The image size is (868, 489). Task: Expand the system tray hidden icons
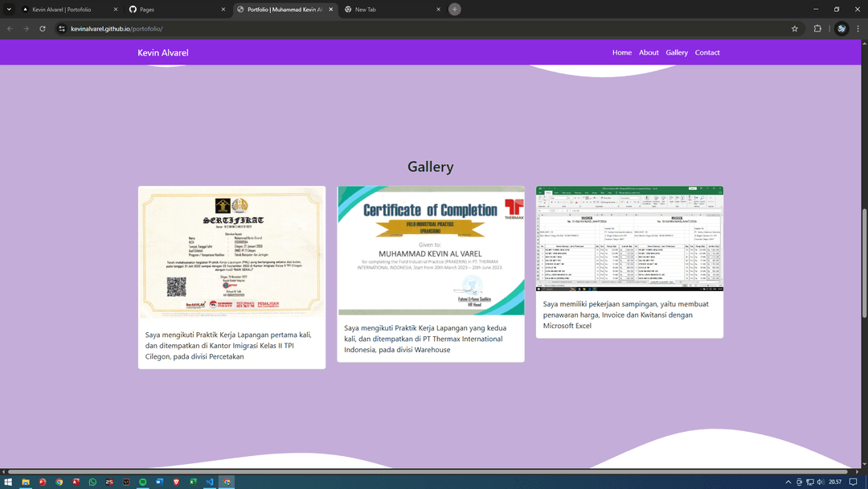coord(788,482)
